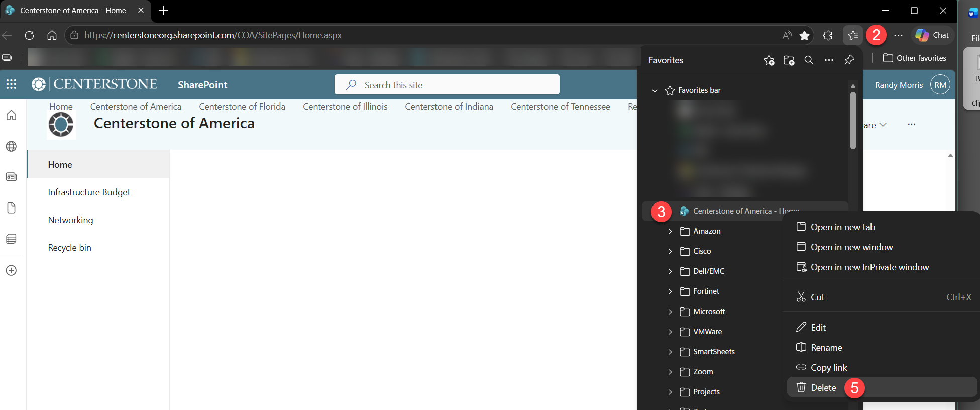980x410 pixels.
Task: Open the Copilot Chat button
Action: tap(932, 35)
